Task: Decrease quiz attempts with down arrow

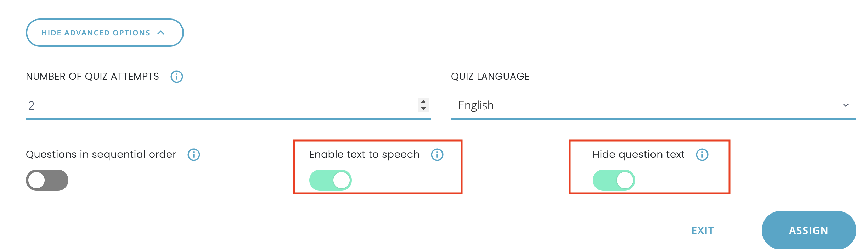Action: 423,109
